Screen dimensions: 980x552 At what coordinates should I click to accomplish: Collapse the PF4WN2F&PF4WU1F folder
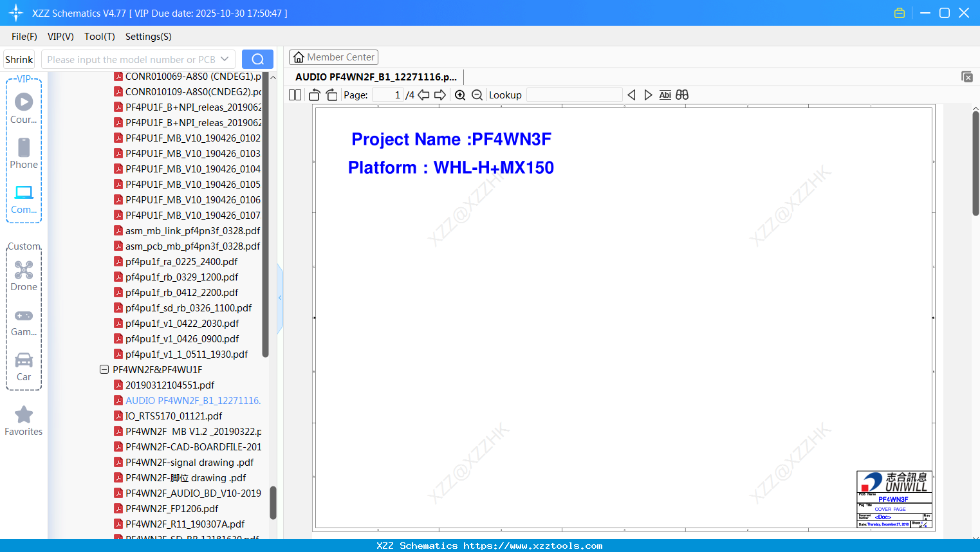[x=104, y=370]
